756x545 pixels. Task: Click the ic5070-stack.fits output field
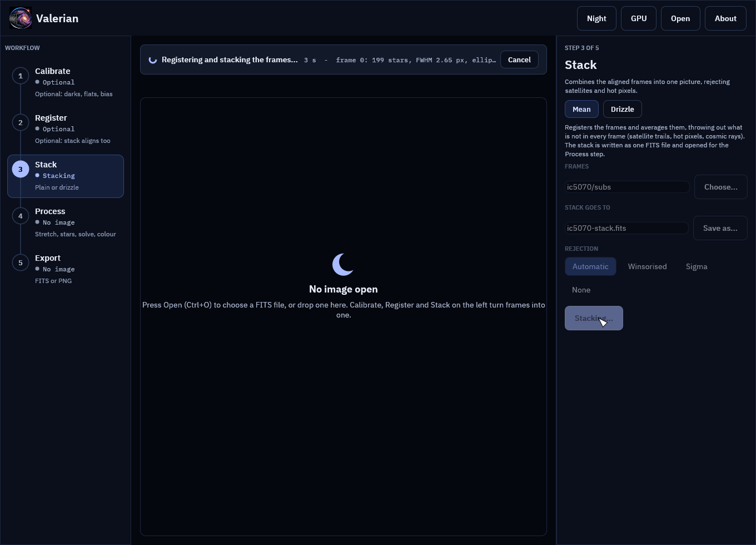coord(626,228)
